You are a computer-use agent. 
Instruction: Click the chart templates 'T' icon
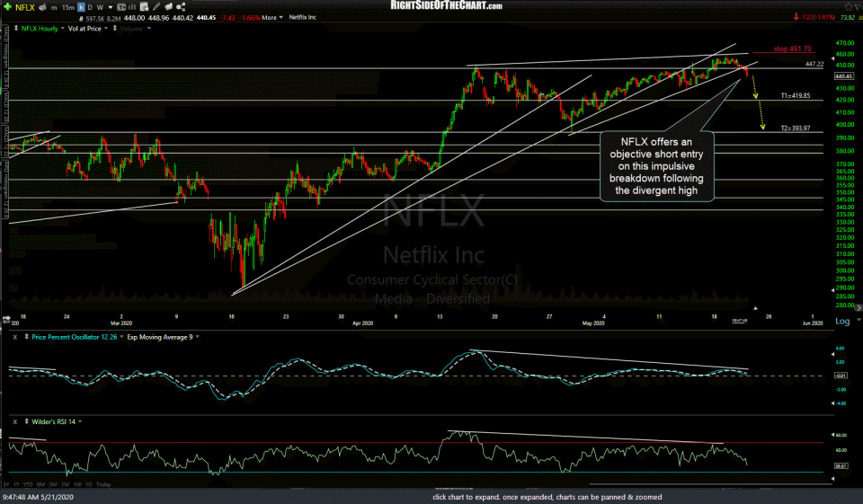pos(121,7)
